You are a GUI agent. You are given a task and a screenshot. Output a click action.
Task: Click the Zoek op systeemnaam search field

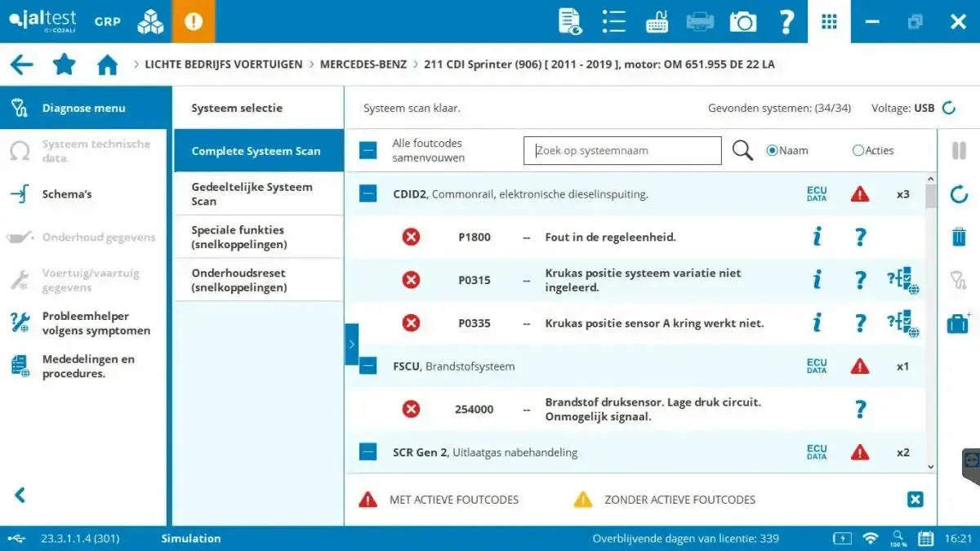tap(622, 150)
